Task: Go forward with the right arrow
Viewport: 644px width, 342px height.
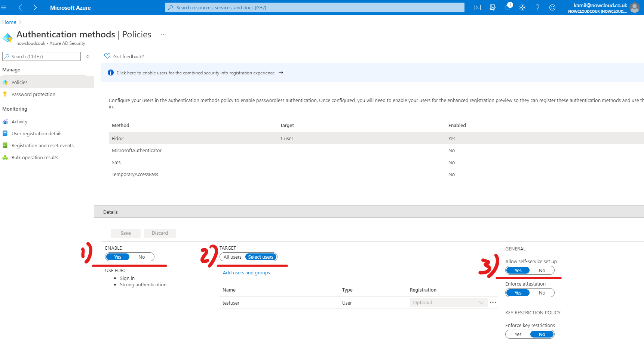Action: pos(35,7)
